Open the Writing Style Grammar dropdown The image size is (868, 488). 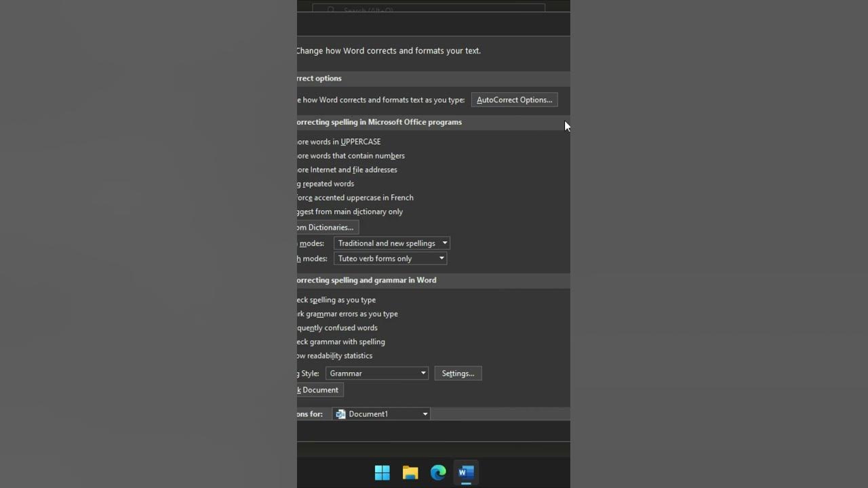click(377, 373)
